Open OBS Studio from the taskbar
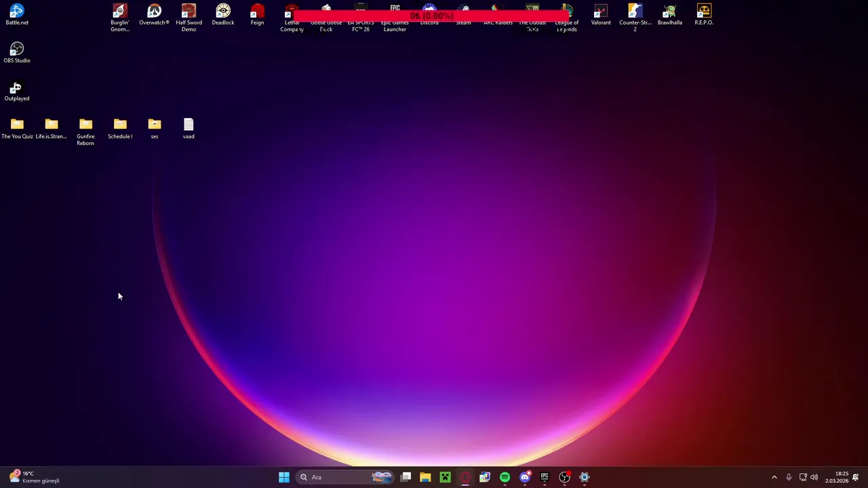This screenshot has height=488, width=868. click(564, 477)
